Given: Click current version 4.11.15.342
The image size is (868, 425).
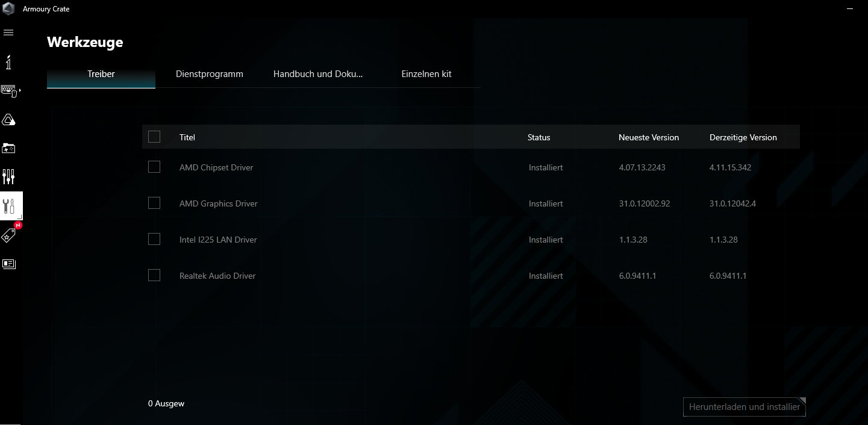Looking at the screenshot, I should click(731, 167).
